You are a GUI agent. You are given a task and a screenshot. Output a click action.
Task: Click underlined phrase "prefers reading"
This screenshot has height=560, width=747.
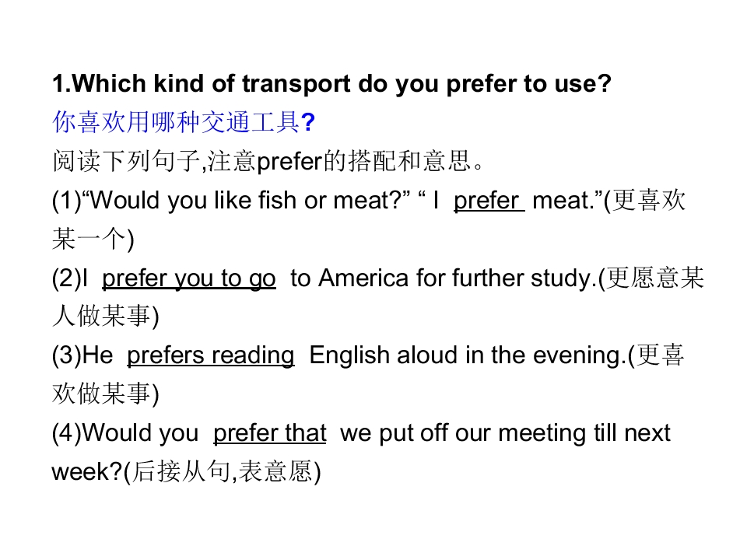[x=211, y=355]
